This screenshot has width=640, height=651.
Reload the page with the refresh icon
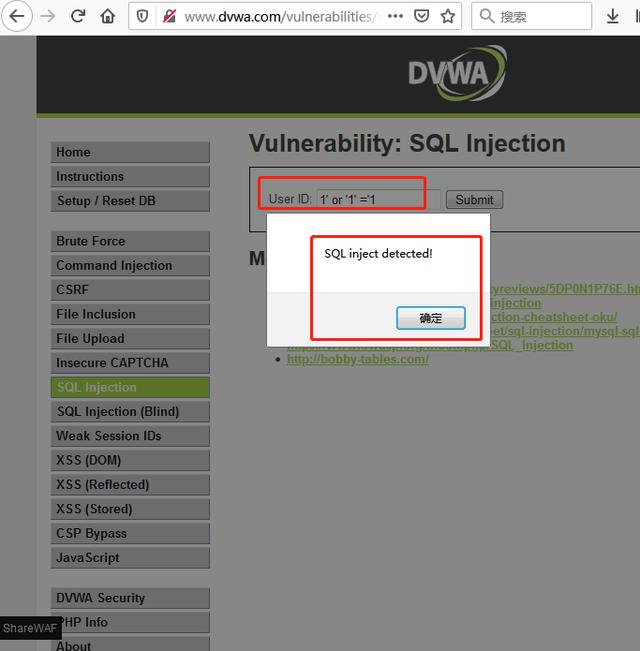78,16
